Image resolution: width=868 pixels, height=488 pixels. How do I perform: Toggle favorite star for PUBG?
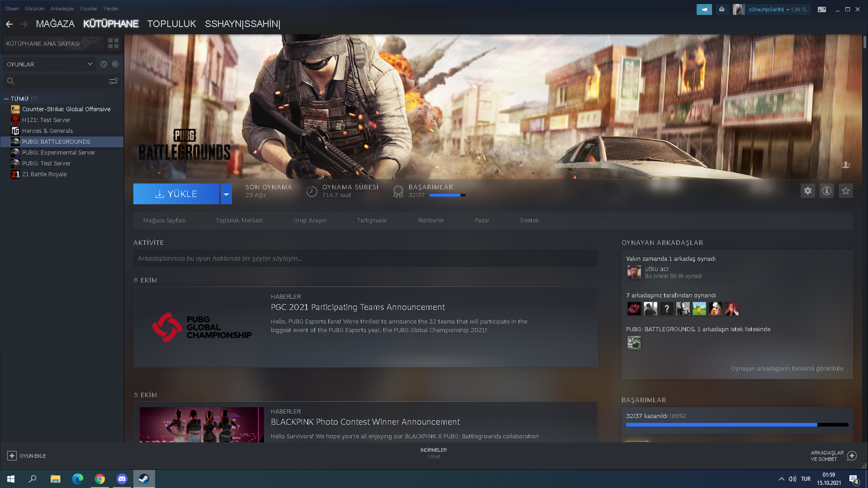tap(846, 191)
